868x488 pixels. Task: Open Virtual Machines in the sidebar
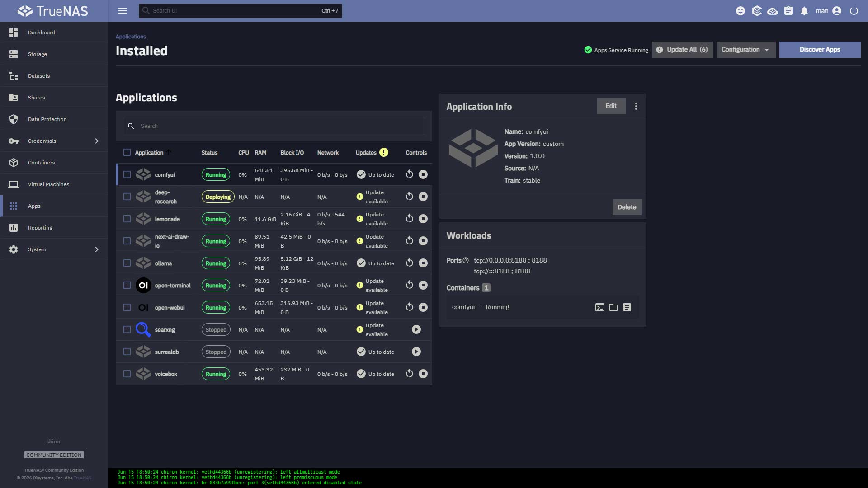54,184
